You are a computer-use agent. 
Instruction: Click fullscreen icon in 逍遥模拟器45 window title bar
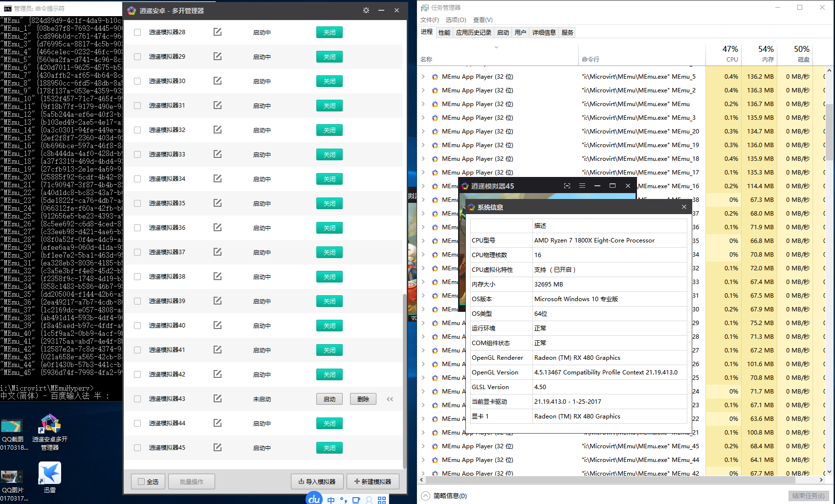click(x=567, y=186)
